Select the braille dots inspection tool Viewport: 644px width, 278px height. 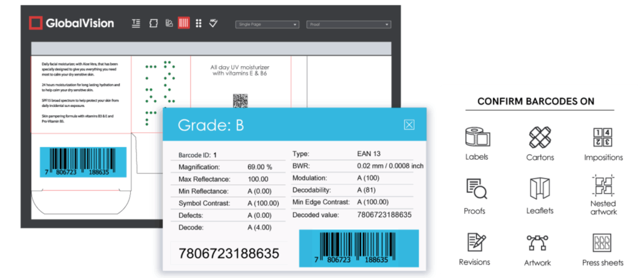click(199, 24)
